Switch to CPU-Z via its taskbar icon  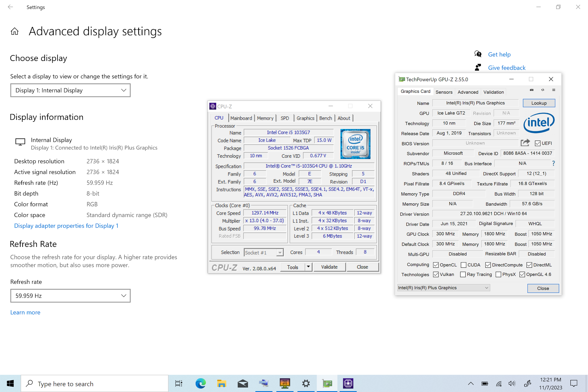[348, 383]
